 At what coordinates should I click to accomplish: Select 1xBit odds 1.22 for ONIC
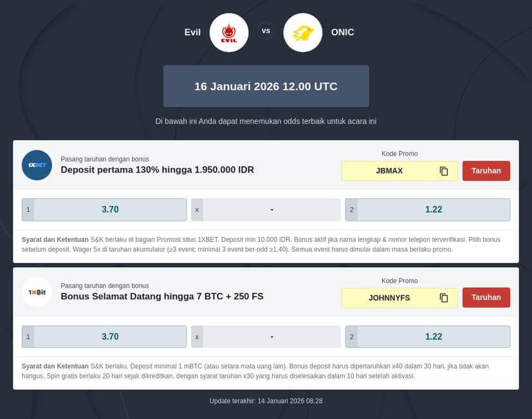[x=428, y=337]
